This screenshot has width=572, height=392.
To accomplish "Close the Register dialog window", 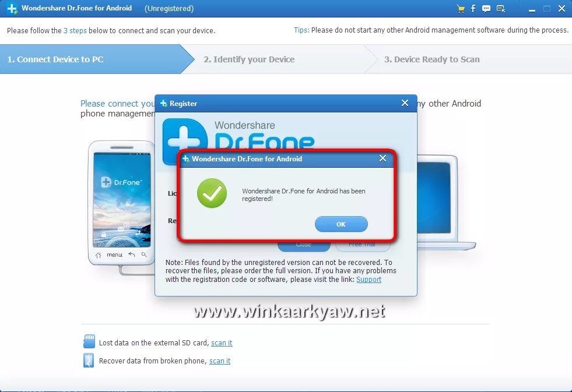I will pyautogui.click(x=405, y=103).
